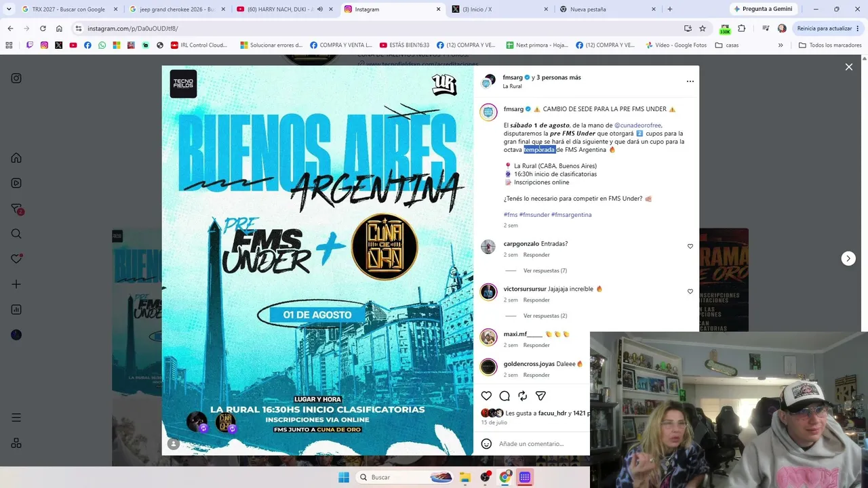This screenshot has height=488, width=868.
Task: Open fmsarg profile from the post header
Action: pyautogui.click(x=513, y=77)
